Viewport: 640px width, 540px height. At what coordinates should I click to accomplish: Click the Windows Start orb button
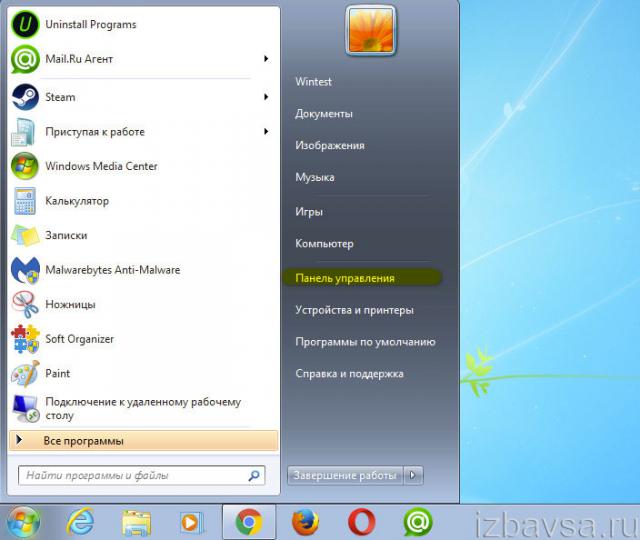tap(23, 521)
